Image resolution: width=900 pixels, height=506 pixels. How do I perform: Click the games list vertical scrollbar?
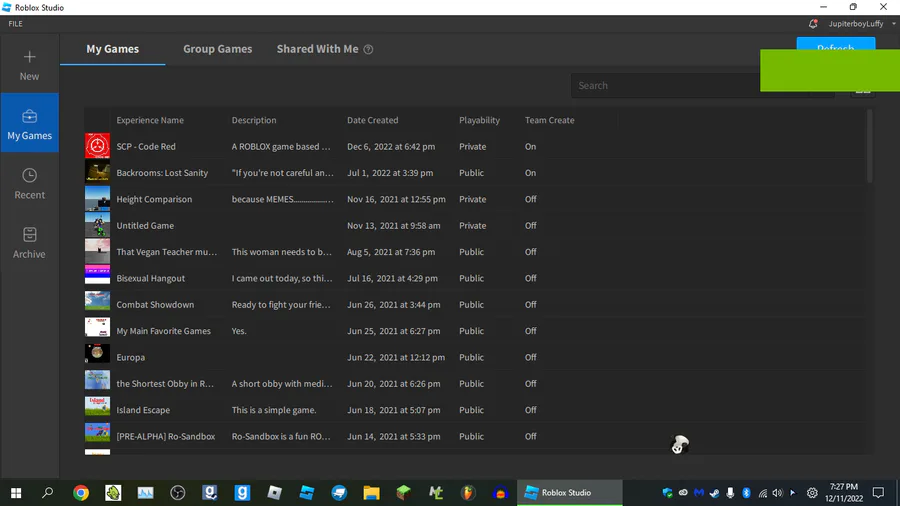pos(870,147)
